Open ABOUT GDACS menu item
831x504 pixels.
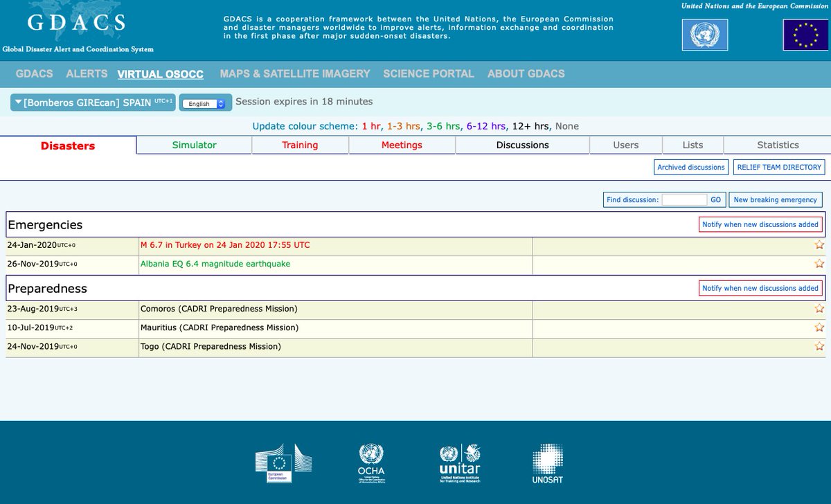click(x=526, y=73)
